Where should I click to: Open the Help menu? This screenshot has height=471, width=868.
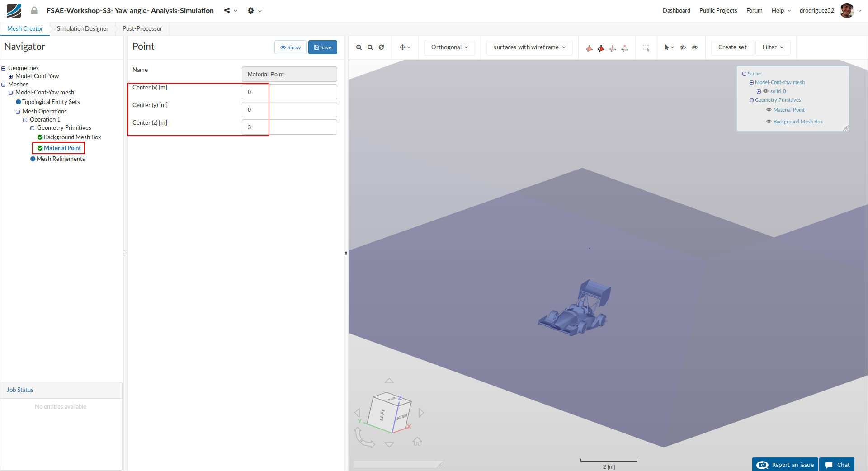781,10
